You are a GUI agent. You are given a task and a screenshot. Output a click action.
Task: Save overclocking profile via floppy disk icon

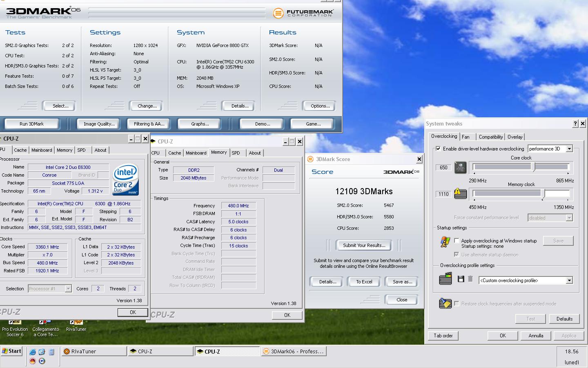coord(461,279)
